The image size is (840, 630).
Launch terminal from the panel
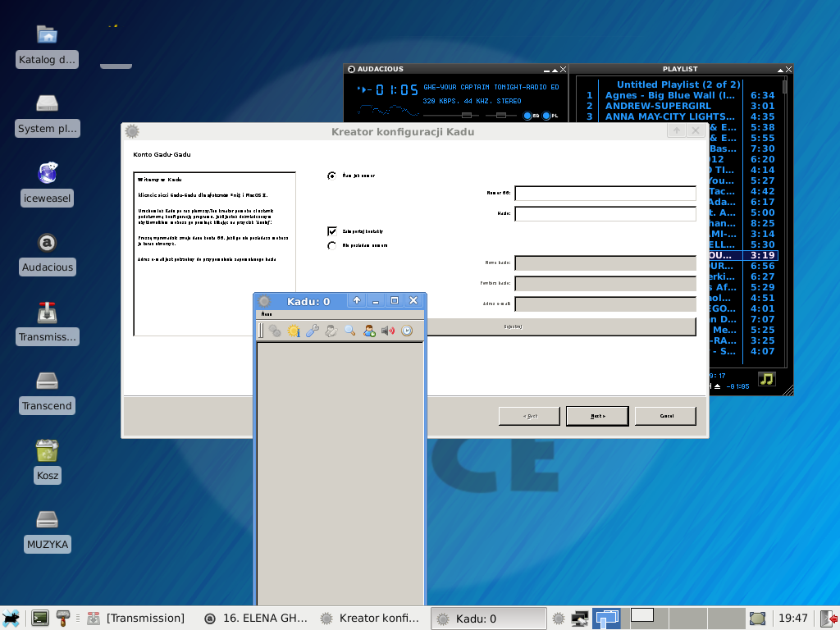[x=40, y=619]
